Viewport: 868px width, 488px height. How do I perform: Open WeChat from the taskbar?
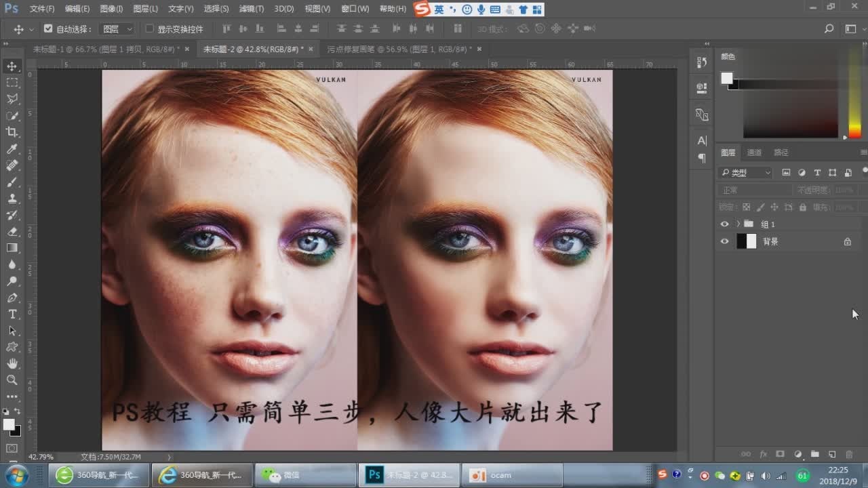coord(306,475)
